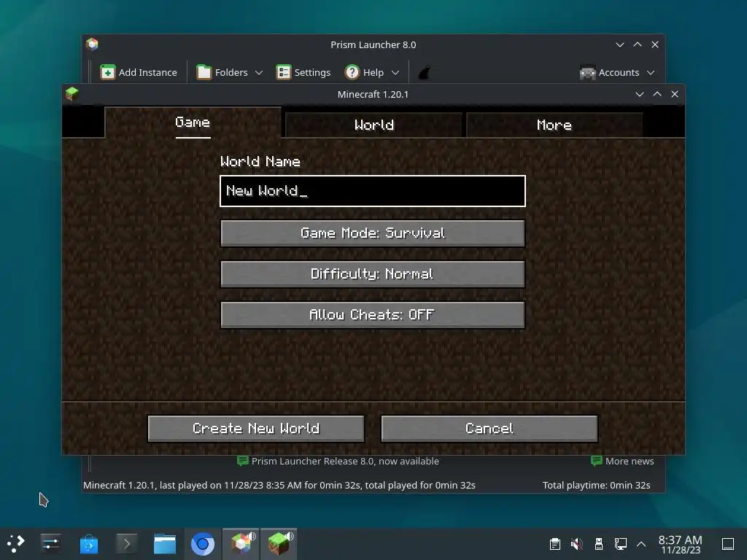Expand the Help dropdown arrow
The height and width of the screenshot is (560, 747).
click(395, 73)
